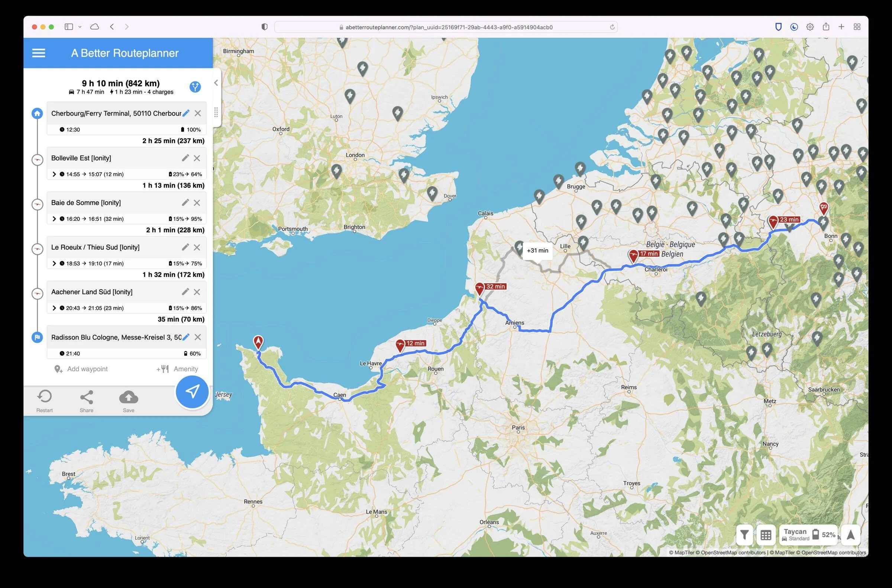Share the route plan
Screen dimensions: 892x588
coord(86,401)
